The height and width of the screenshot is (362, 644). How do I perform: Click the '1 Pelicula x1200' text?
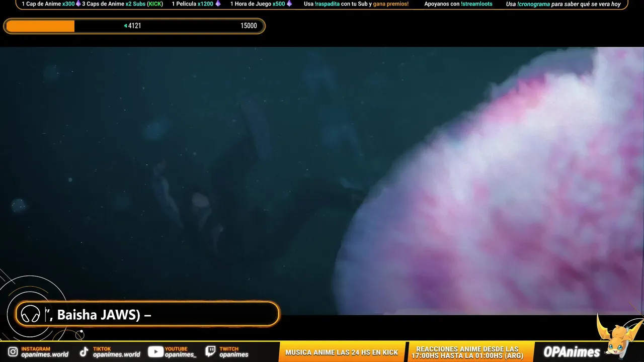pyautogui.click(x=193, y=4)
